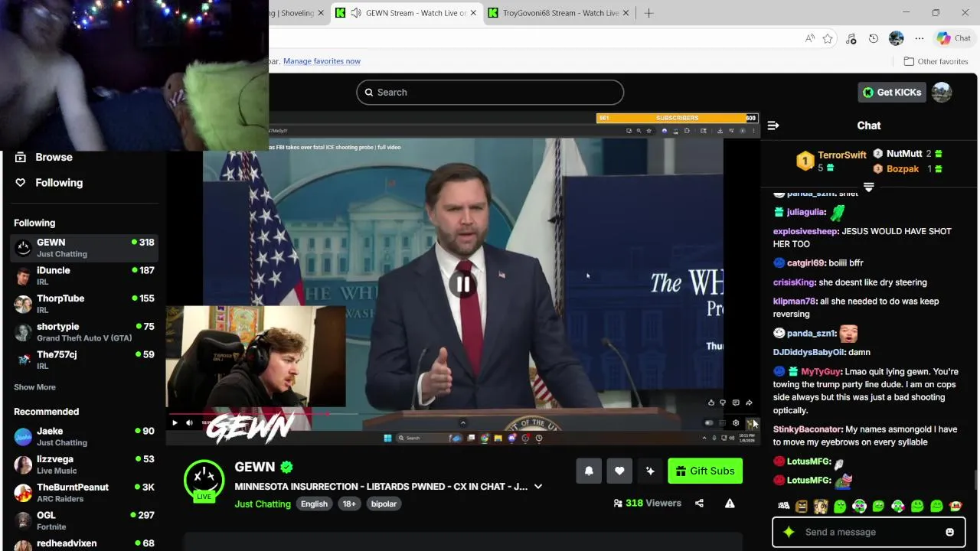This screenshot has width=980, height=551.
Task: Open lizzvega in Recommended channels
Action: tap(84, 465)
